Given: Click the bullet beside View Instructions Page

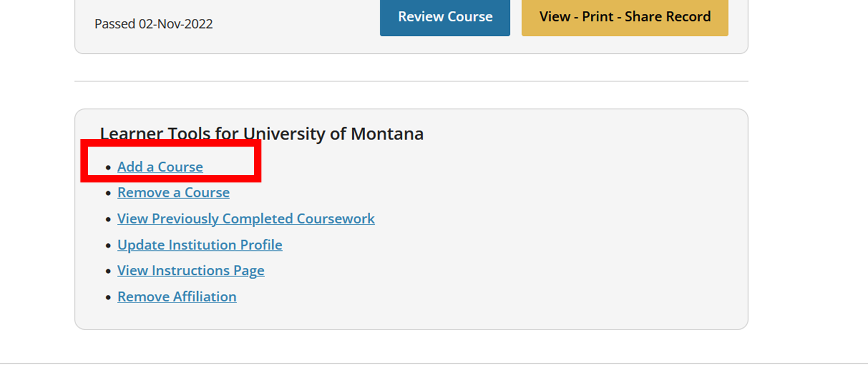Looking at the screenshot, I should click(108, 271).
